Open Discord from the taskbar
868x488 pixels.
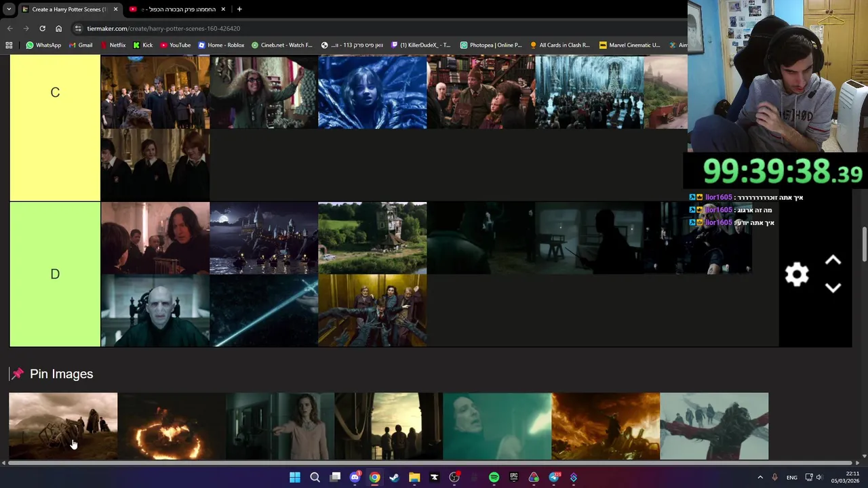click(x=355, y=477)
